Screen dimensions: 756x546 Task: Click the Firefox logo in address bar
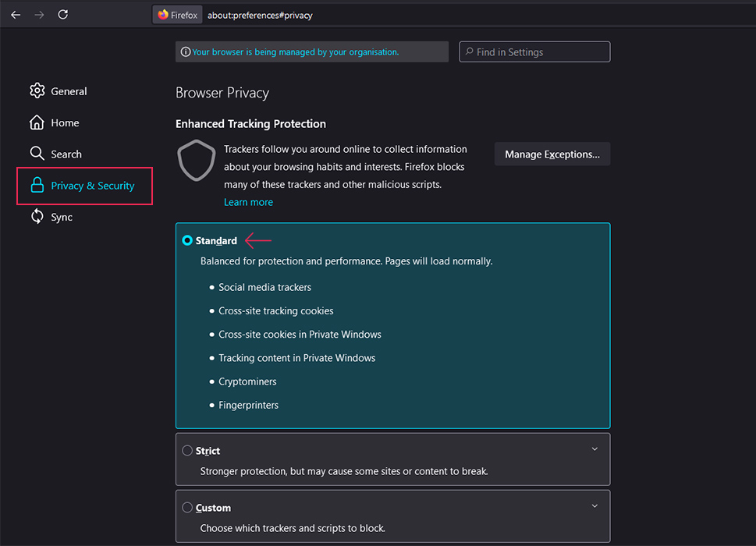pos(163,15)
